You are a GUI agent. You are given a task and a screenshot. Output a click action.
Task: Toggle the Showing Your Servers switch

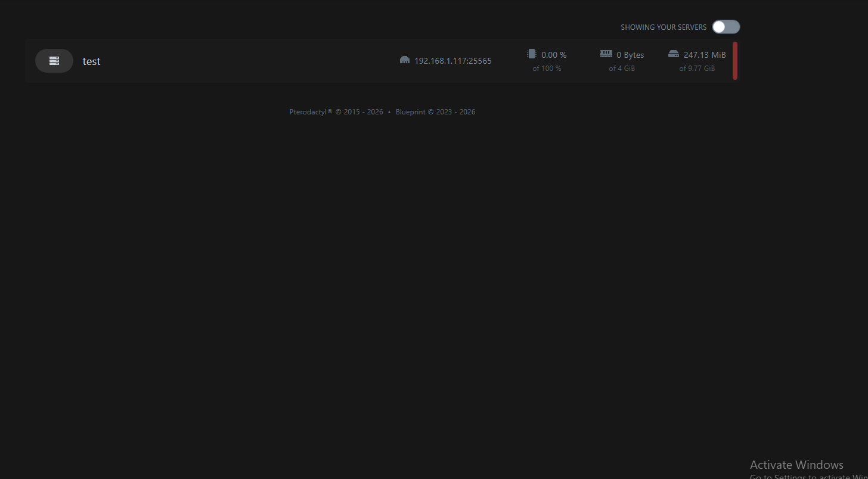(726, 27)
